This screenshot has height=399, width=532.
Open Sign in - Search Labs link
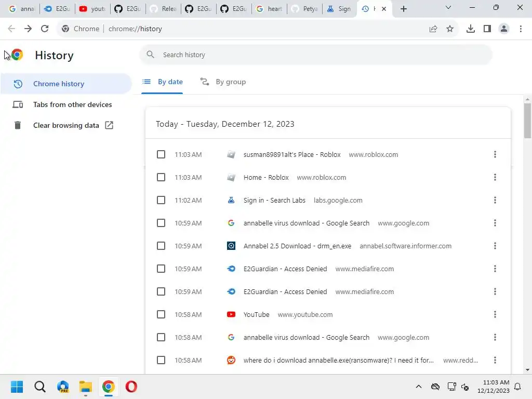pos(274,200)
